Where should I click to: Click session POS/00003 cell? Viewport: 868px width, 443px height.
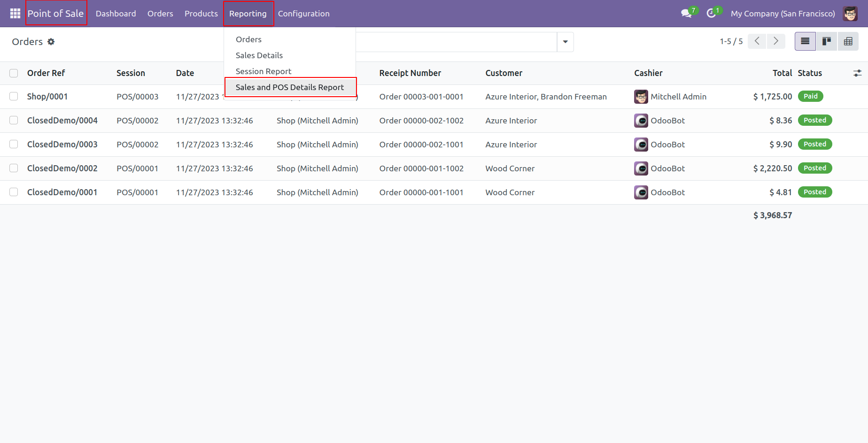tap(138, 97)
